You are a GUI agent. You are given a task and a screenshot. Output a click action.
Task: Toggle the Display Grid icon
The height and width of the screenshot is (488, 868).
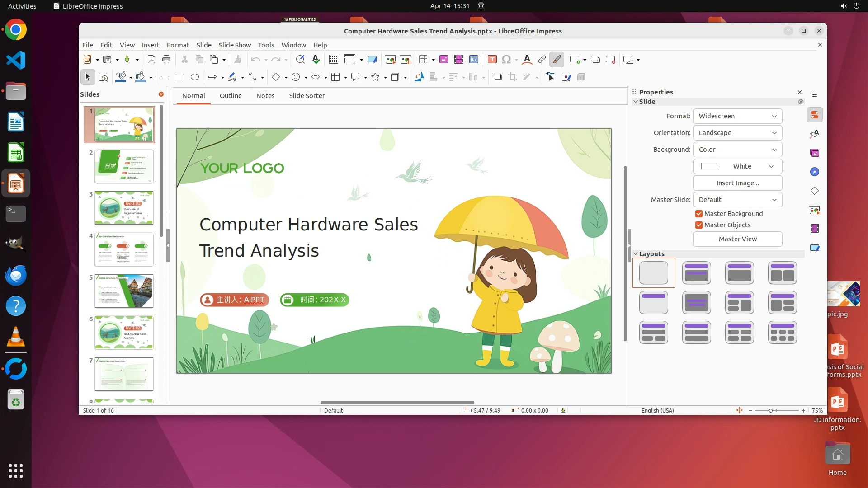334,60
